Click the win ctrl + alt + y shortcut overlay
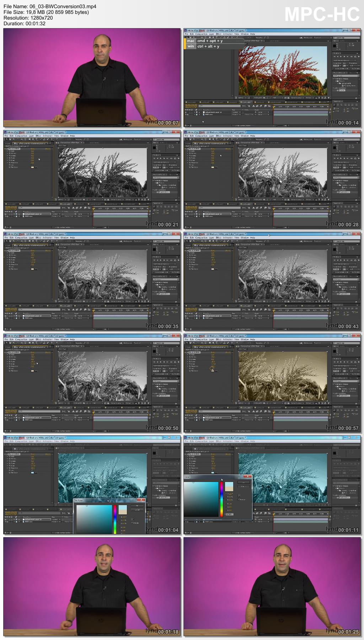The image size is (364, 640). [x=215, y=46]
